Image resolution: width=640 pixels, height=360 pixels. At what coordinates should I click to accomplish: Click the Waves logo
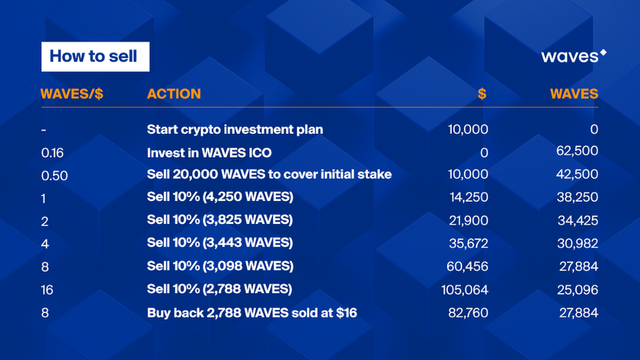click(x=573, y=56)
